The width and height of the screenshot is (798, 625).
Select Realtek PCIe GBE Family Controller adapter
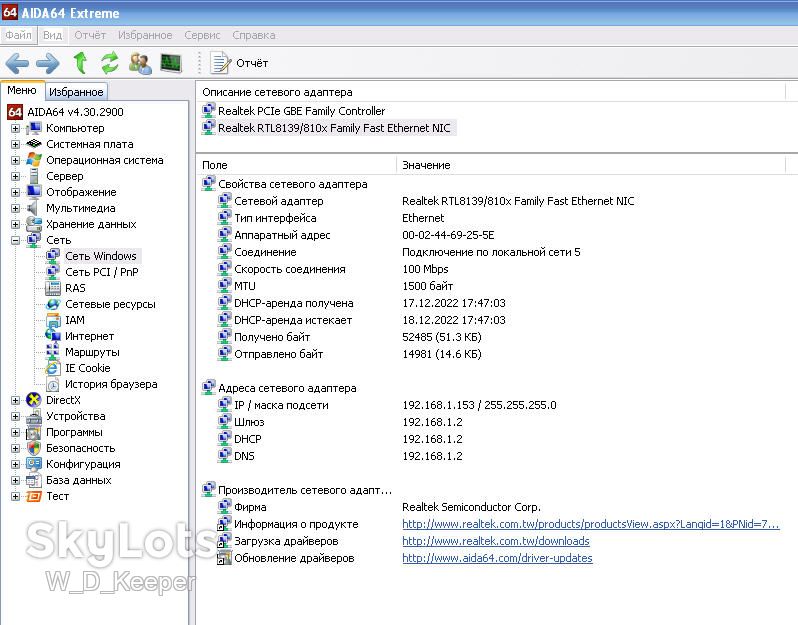(x=294, y=110)
